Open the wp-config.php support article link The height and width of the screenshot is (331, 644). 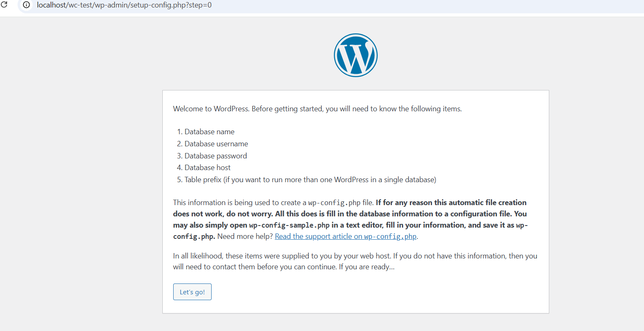345,236
